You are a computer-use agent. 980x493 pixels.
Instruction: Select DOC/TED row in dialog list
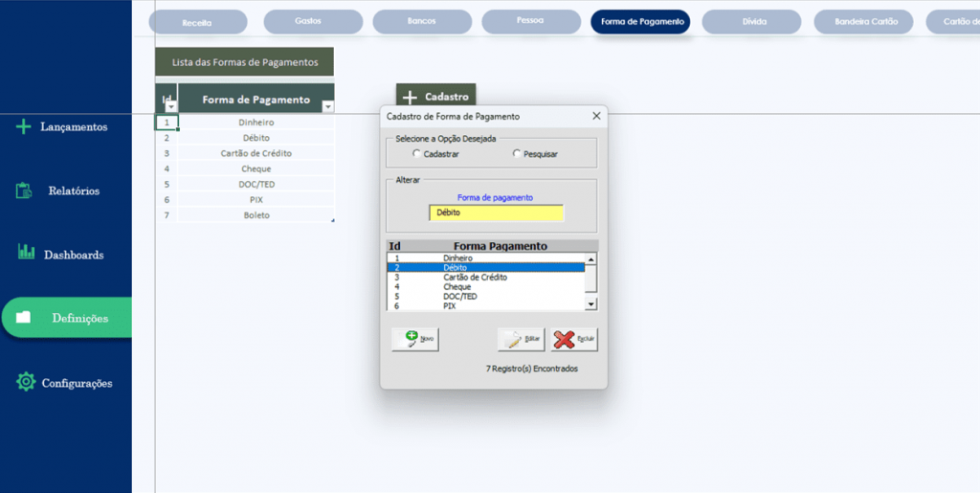[x=485, y=296]
